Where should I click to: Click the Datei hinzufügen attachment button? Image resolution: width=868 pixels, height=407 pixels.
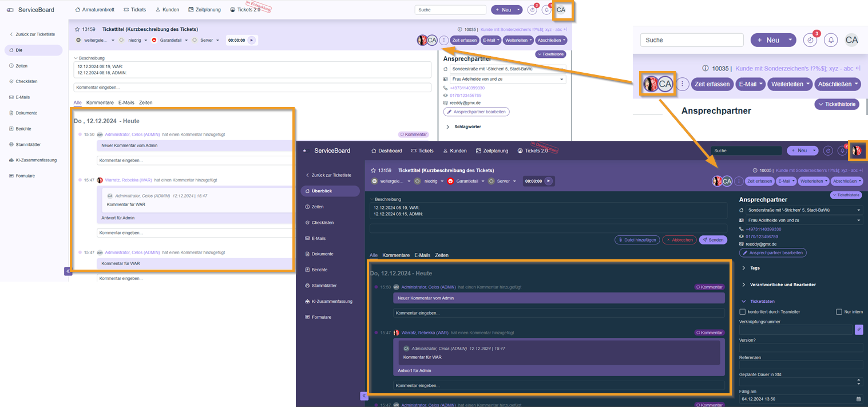637,240
